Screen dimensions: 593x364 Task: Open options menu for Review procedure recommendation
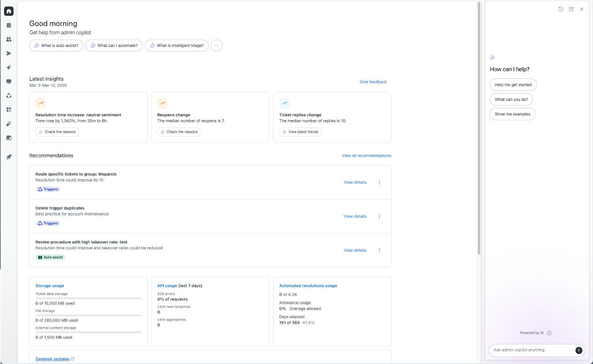point(380,250)
